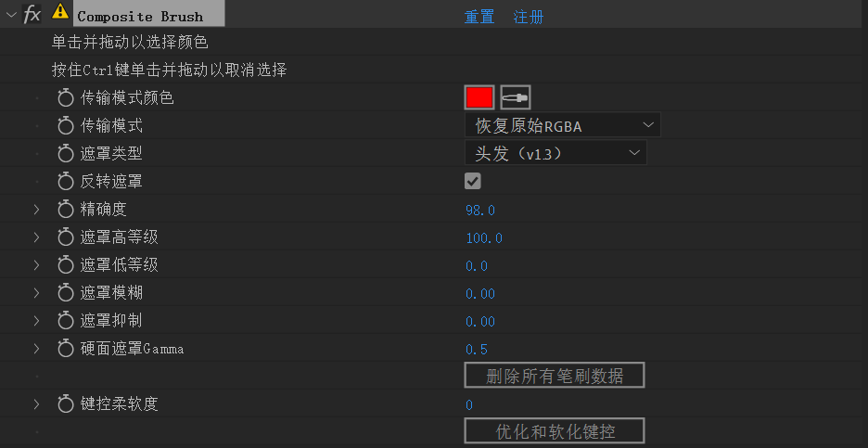Toggle stopwatch for 反转遮罩
This screenshot has width=868, height=448.
(66, 182)
